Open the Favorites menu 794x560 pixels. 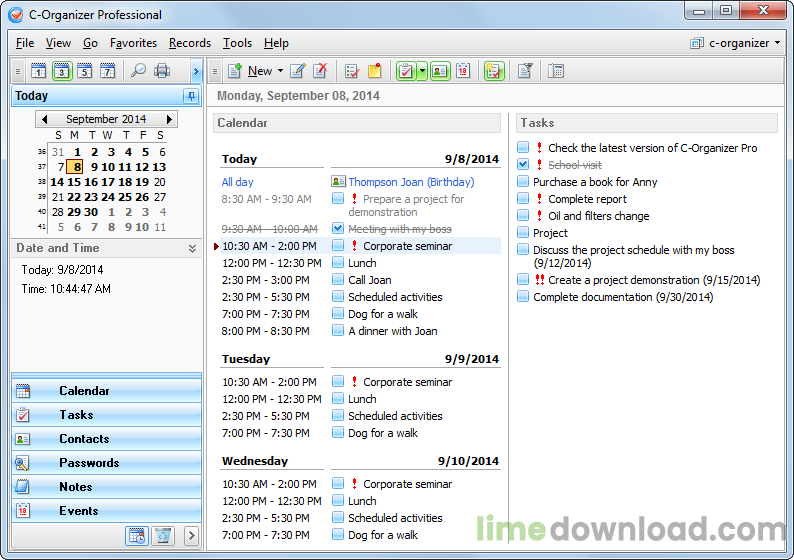(133, 43)
